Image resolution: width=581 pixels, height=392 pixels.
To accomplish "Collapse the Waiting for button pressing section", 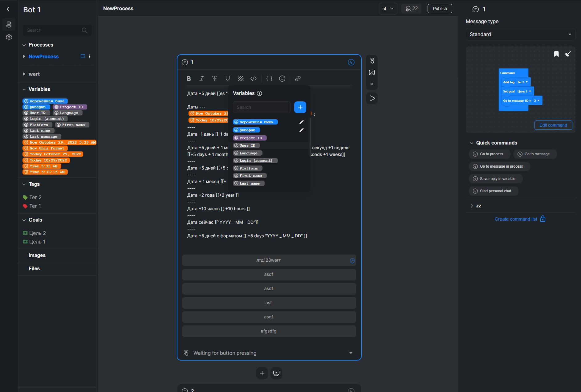I will pos(350,353).
